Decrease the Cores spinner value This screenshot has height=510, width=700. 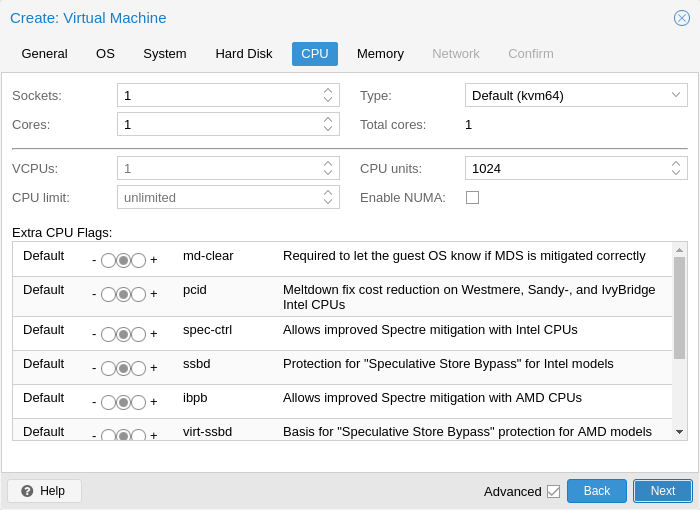pos(328,129)
